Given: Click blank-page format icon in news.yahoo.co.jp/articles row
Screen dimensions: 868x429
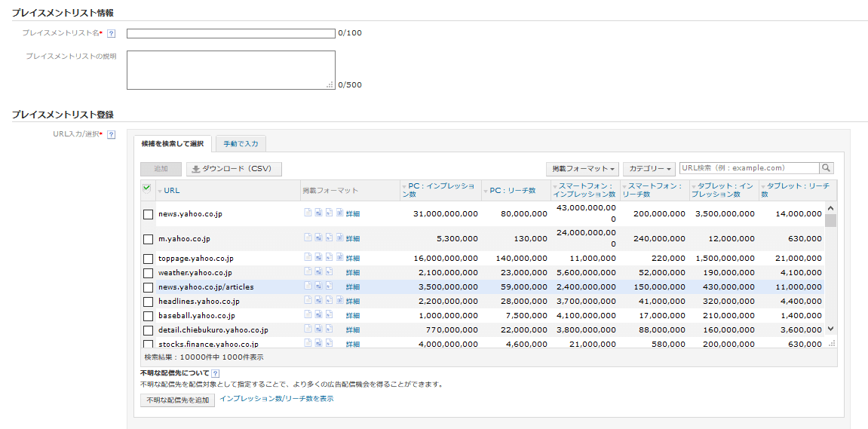Looking at the screenshot, I should pos(308,287).
